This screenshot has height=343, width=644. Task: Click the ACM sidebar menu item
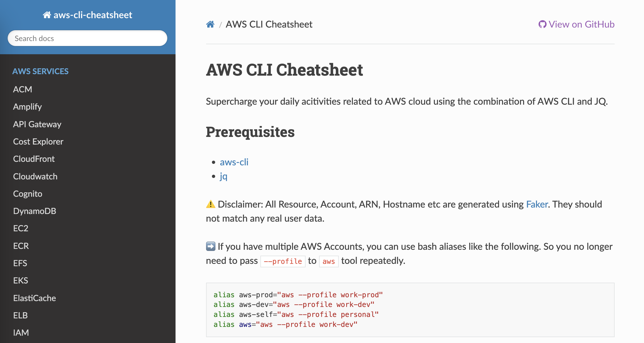[23, 89]
